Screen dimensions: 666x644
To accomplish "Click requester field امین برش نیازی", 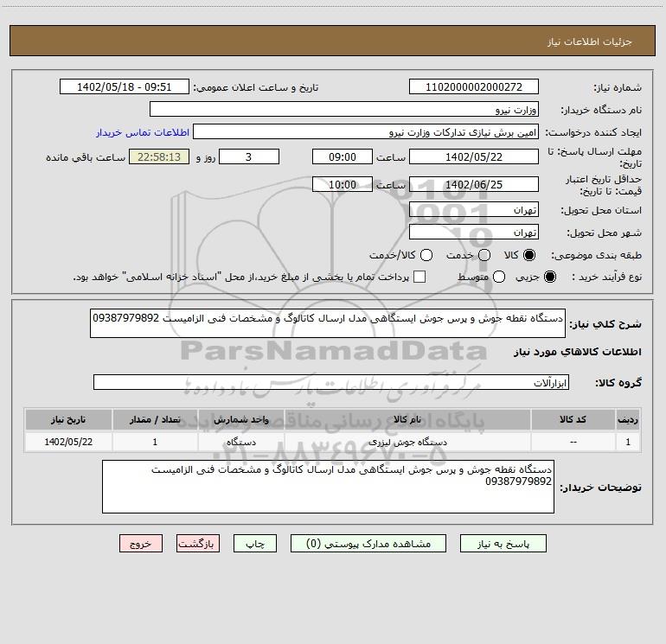I will tap(366, 131).
